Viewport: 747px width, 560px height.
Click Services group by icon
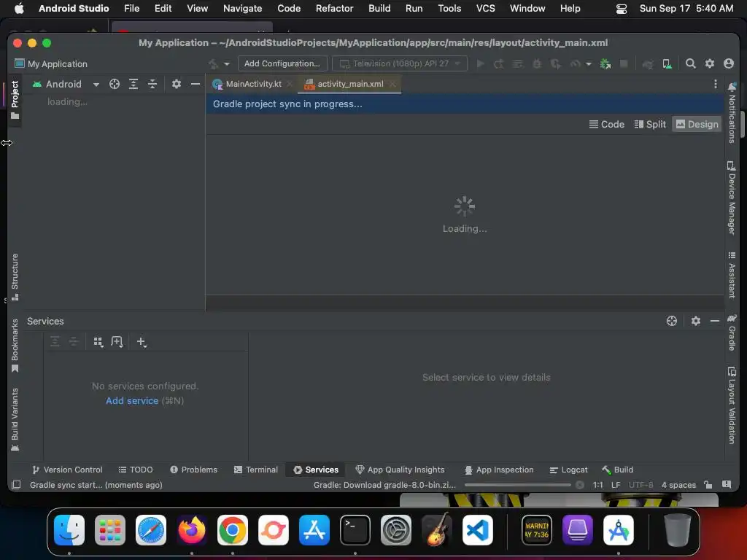coord(98,342)
